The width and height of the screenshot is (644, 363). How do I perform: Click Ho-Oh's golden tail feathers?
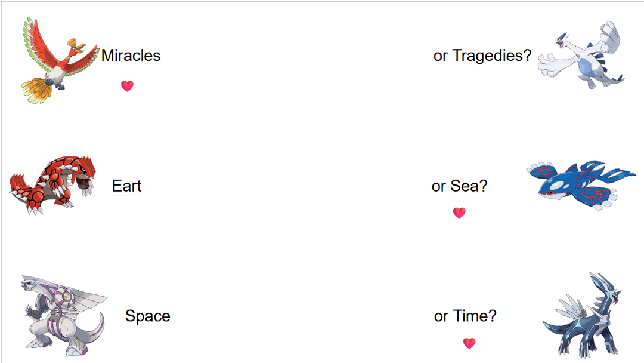point(37,91)
